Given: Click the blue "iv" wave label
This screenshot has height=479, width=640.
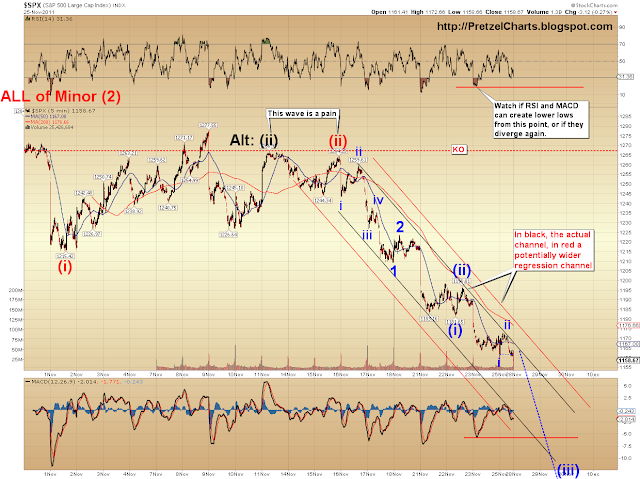Looking at the screenshot, I should click(x=378, y=200).
